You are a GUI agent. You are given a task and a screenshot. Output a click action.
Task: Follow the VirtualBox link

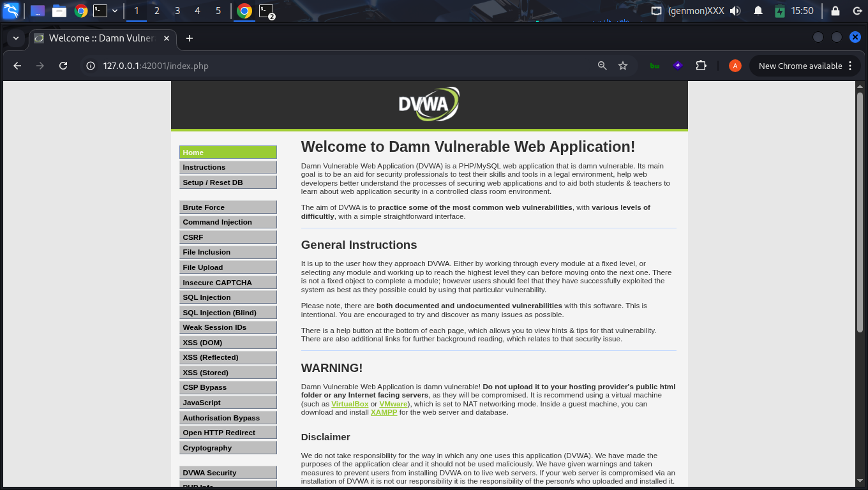coord(350,404)
